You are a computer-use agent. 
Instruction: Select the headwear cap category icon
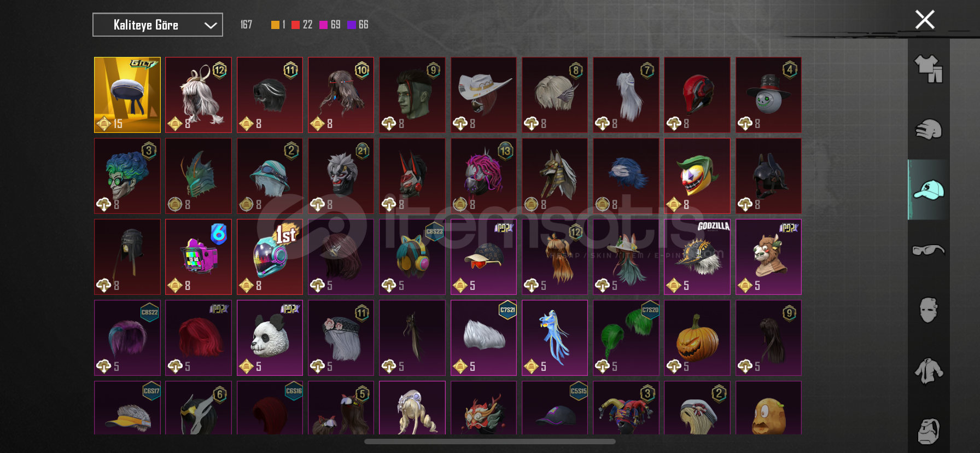click(x=929, y=190)
